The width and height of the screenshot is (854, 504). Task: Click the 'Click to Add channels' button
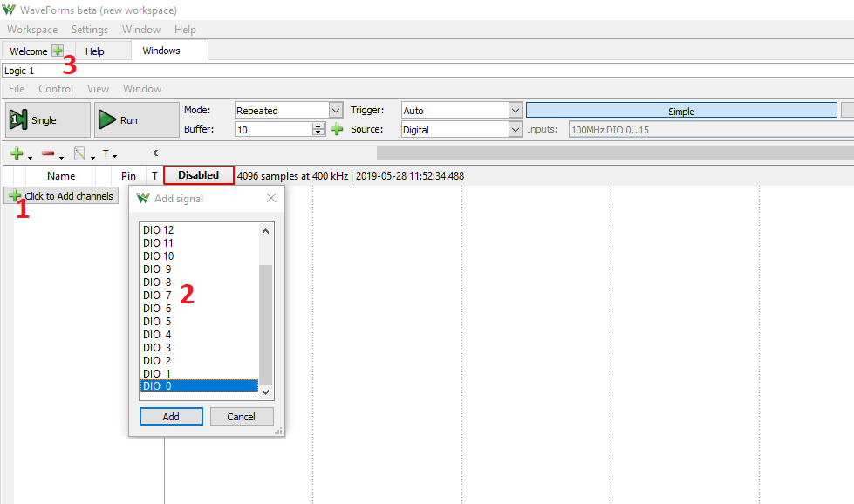click(x=62, y=196)
